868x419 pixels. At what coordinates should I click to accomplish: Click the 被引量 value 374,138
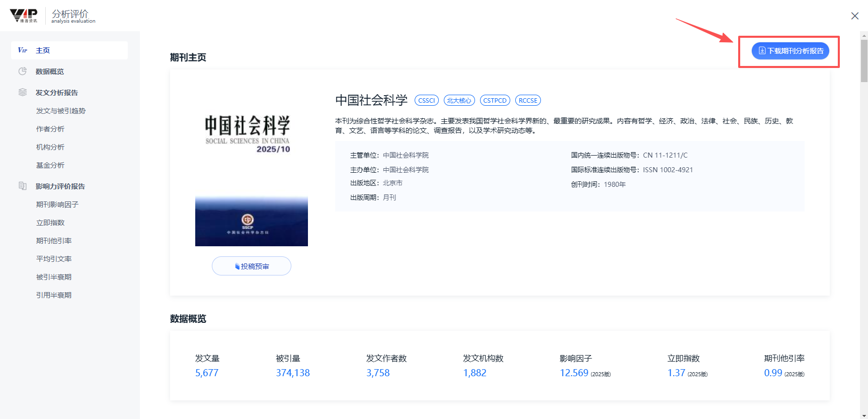[293, 373]
